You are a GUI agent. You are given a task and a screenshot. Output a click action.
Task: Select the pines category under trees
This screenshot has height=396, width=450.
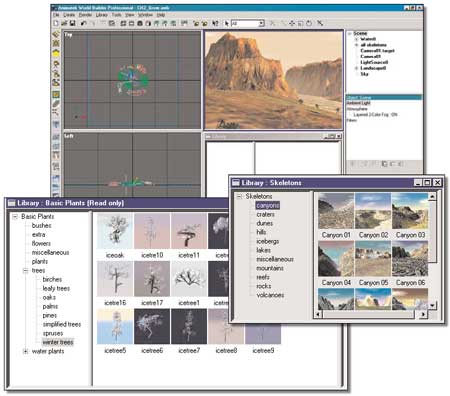50,315
